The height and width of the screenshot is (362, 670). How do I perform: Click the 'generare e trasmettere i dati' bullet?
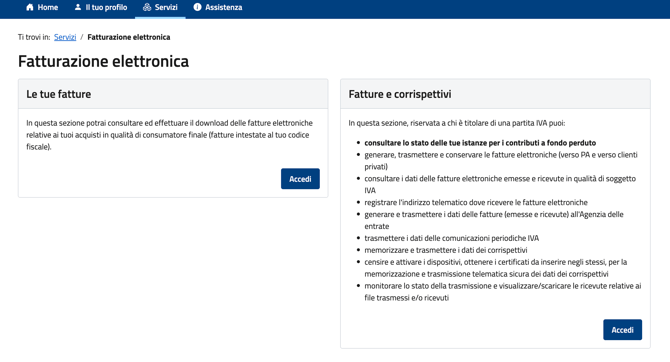pyautogui.click(x=494, y=220)
